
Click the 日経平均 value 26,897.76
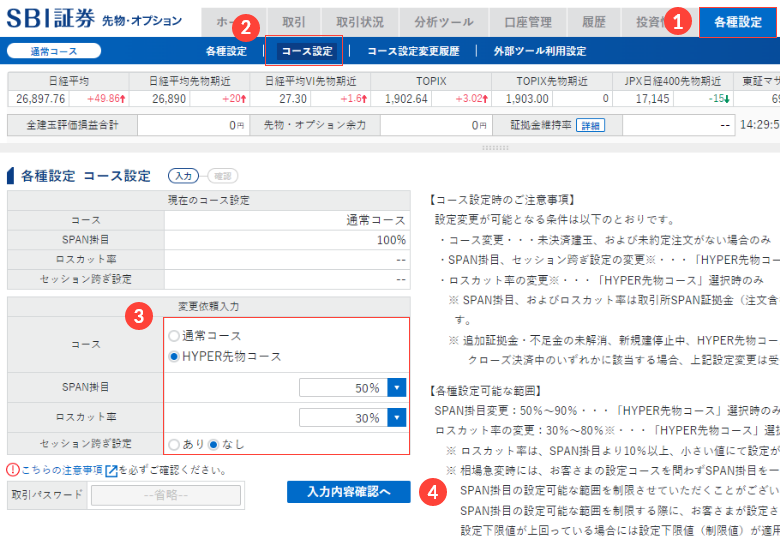pos(40,99)
